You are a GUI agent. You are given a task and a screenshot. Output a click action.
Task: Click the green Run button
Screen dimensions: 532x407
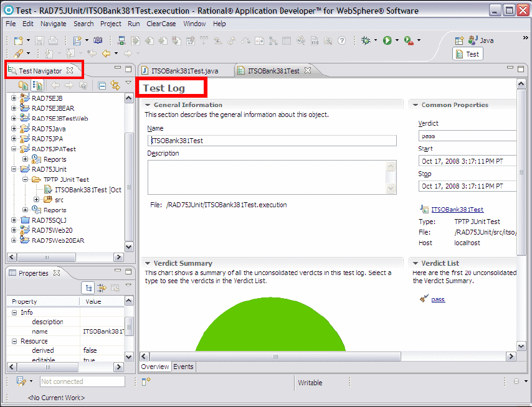pyautogui.click(x=387, y=40)
